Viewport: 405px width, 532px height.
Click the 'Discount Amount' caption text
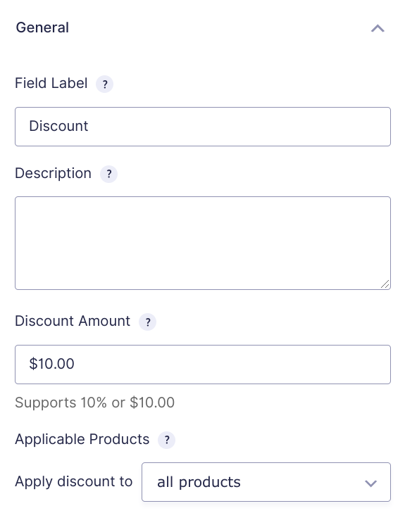[x=73, y=321]
